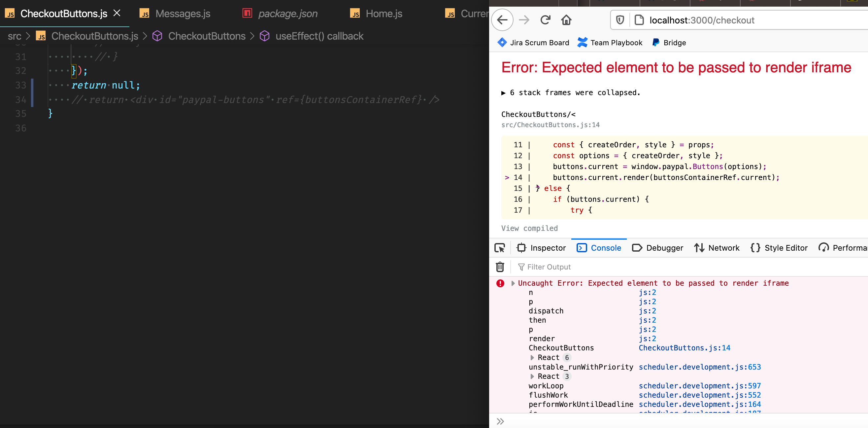Click the Console tab icon

[582, 248]
